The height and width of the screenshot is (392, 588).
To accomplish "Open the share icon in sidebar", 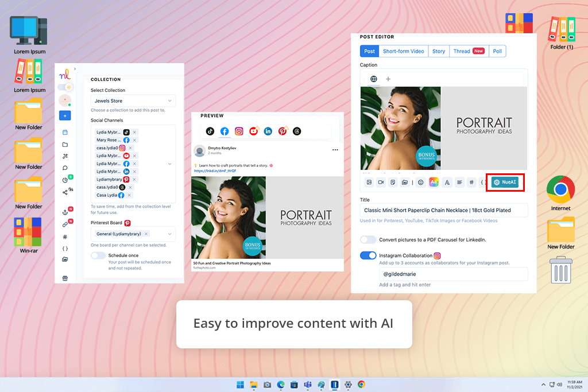I will (65, 192).
